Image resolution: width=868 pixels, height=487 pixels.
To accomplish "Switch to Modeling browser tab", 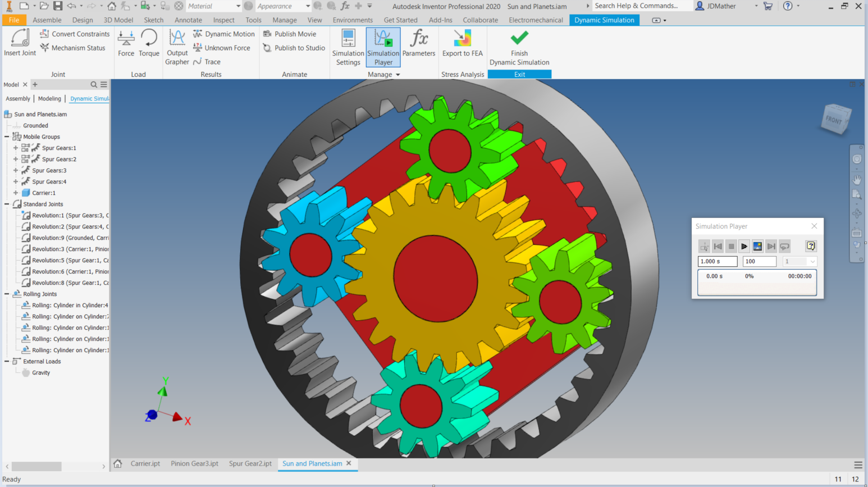I will coord(49,99).
